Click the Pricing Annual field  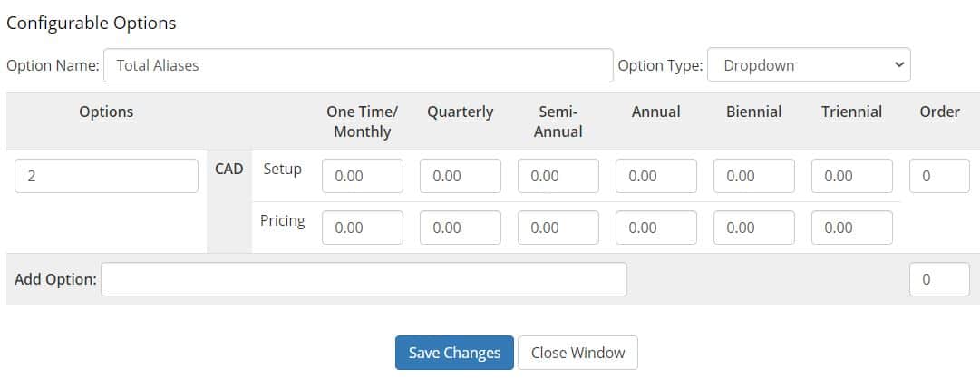[x=656, y=228]
